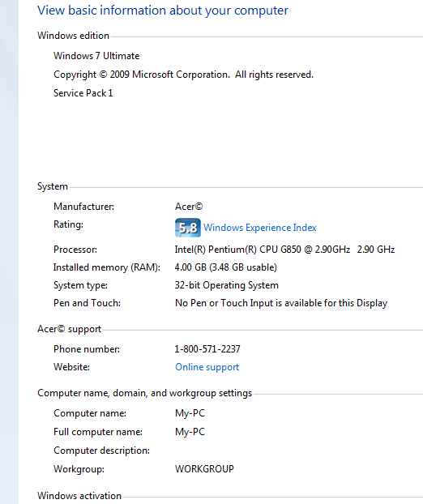Select the 'View basic information about your computer' heading
Image resolution: width=423 pixels, height=504 pixels.
163,11
